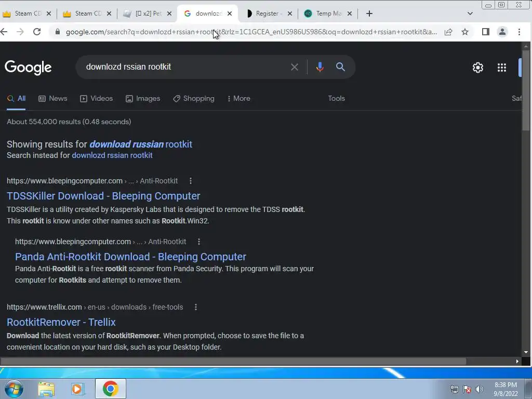
Task: Open Panda Anti-Rootkit Download link
Action: pyautogui.click(x=130, y=257)
